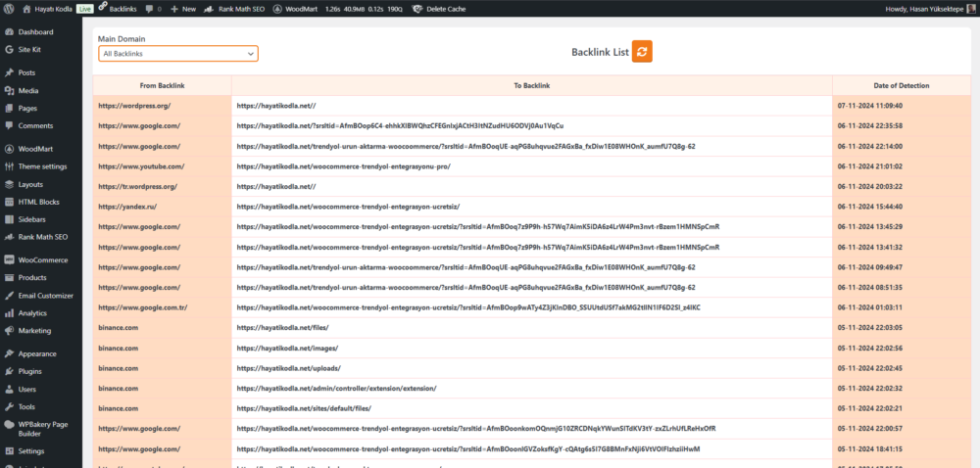Click the Users icon in sidebar

[x=9, y=390]
